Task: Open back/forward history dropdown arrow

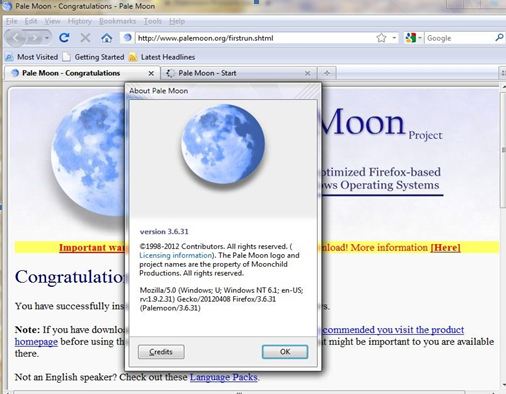Action: (x=47, y=38)
